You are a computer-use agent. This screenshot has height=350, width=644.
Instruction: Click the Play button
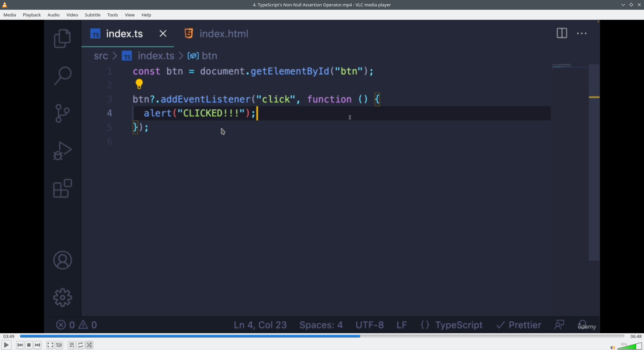coord(6,345)
